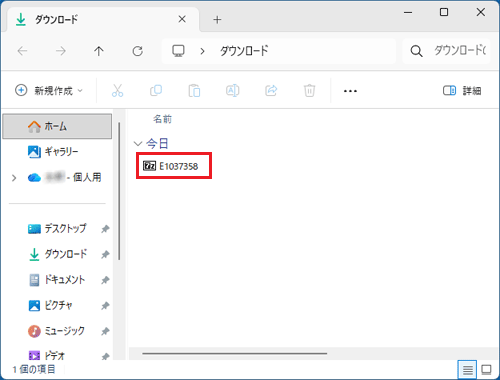Click the ダウンロード search box
Viewport: 500px width, 380px height.
pos(446,51)
